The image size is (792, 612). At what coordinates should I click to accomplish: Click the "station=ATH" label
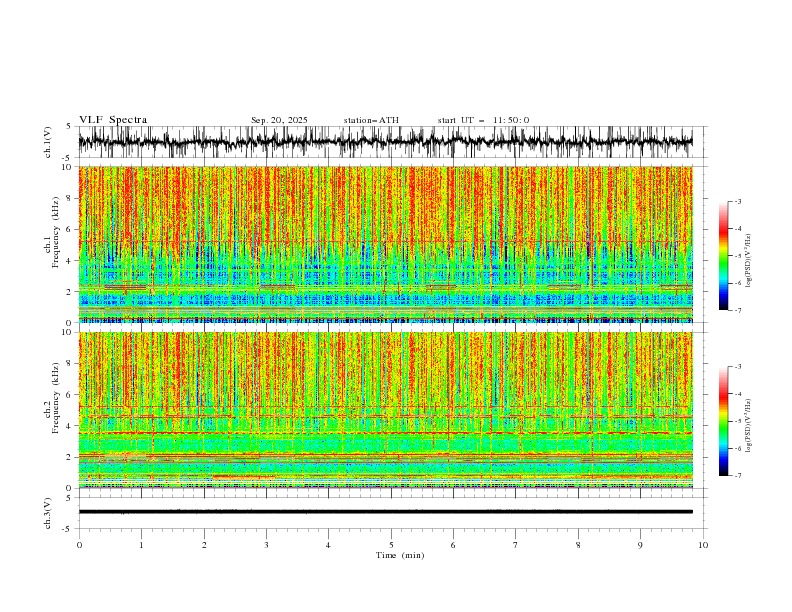click(371, 120)
